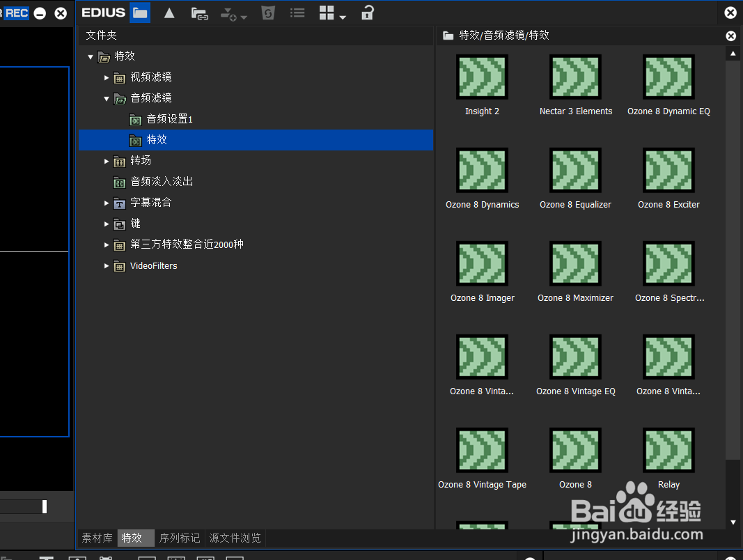Collapse the 音频滤镜 folder
743x560 pixels.
[107, 98]
